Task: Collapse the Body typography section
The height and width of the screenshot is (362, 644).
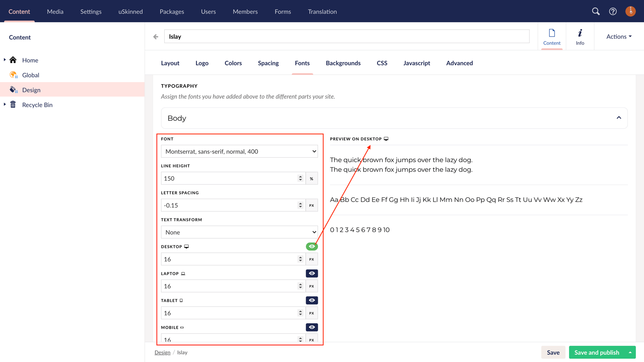Action: click(619, 118)
